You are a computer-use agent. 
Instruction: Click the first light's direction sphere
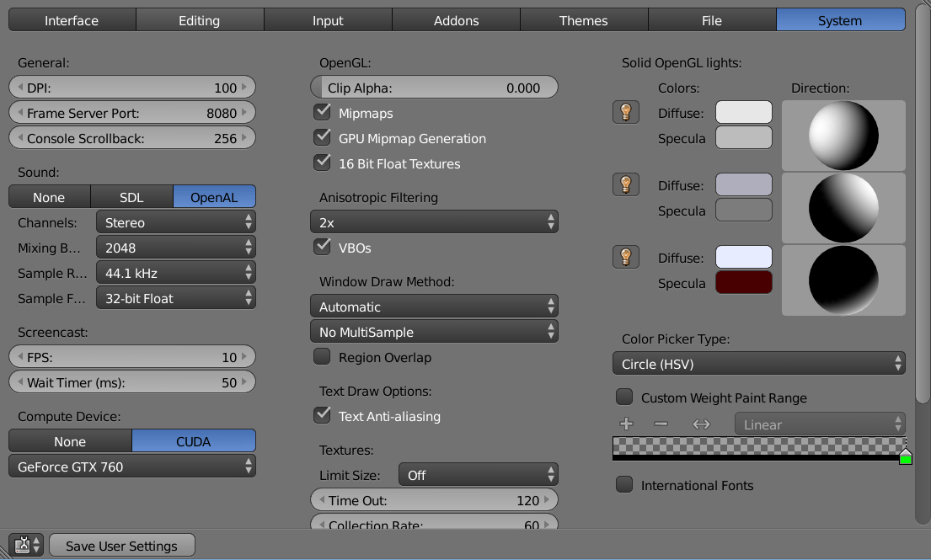pos(843,135)
